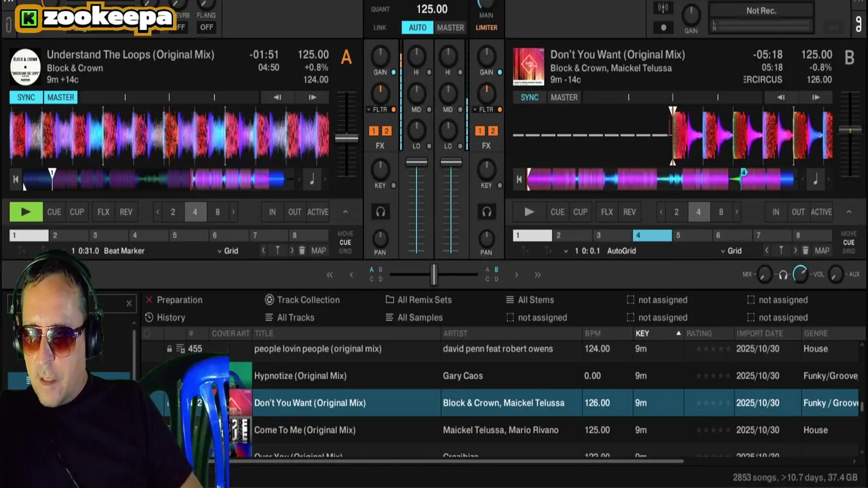This screenshot has height=488, width=868.
Task: Open All Remix Sets folder
Action: [418, 300]
